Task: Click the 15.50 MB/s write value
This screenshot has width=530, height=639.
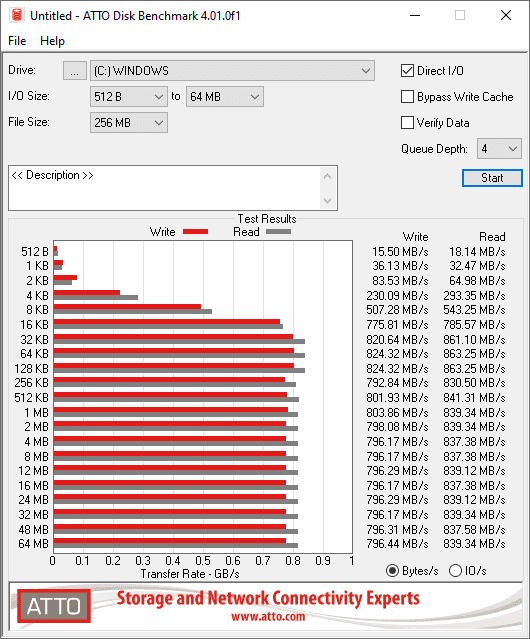Action: (x=400, y=252)
